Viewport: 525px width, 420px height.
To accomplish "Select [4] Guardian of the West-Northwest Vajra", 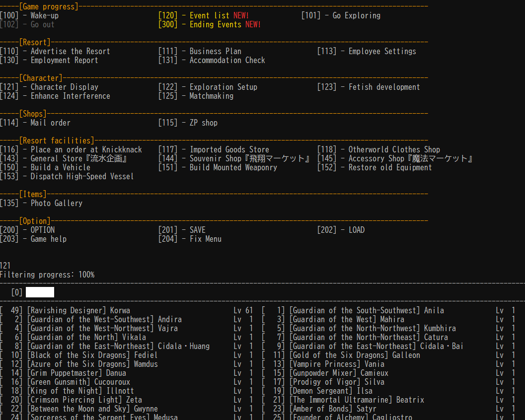I will [126, 329].
